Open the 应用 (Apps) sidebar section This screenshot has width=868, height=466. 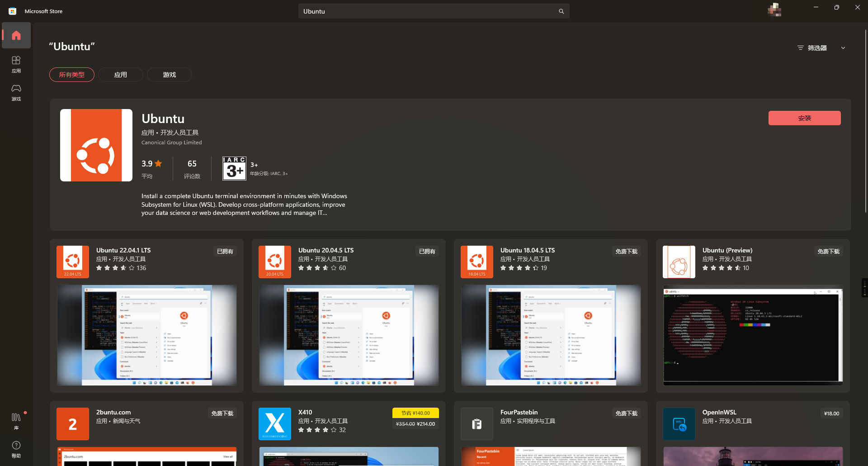point(16,64)
